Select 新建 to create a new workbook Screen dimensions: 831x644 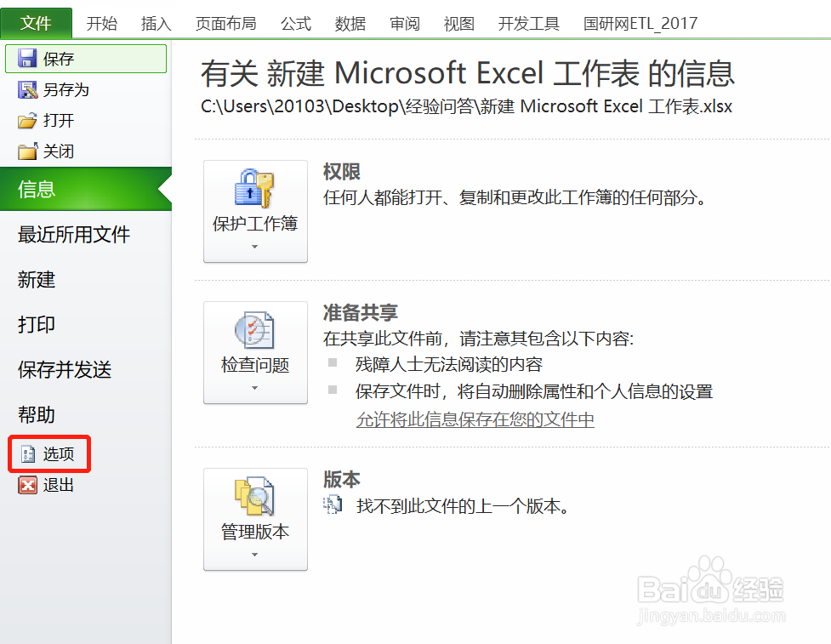click(x=35, y=280)
